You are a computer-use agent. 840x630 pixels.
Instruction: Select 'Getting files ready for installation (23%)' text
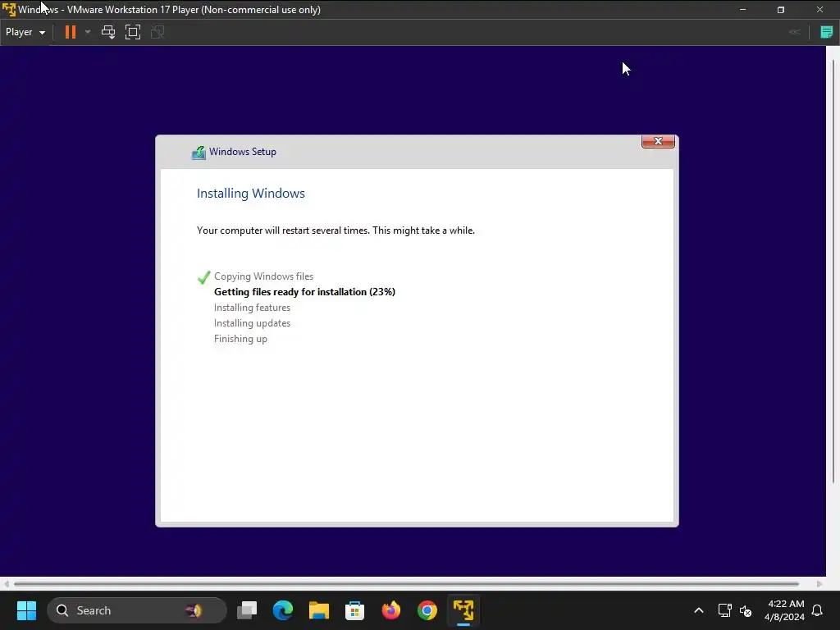tap(304, 292)
